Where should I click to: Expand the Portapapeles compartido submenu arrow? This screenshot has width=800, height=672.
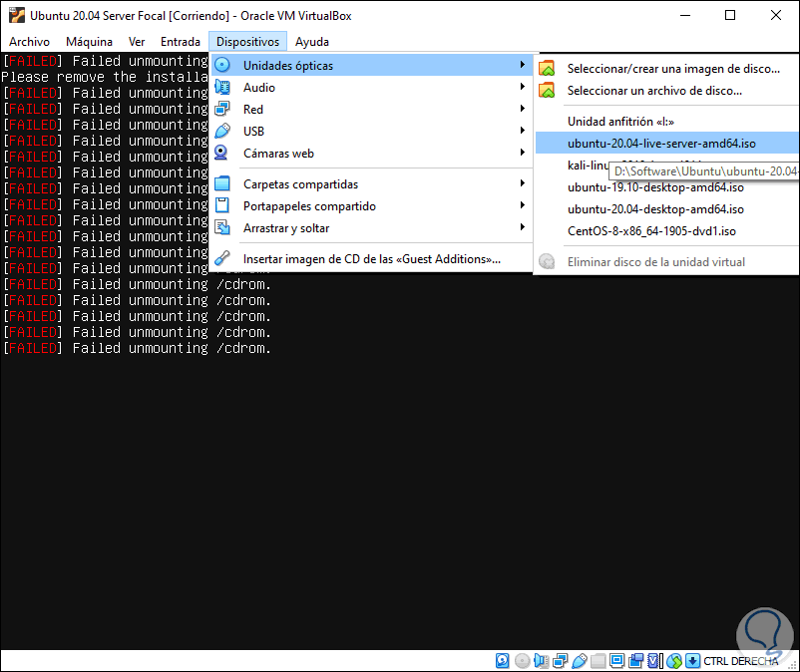point(523,204)
